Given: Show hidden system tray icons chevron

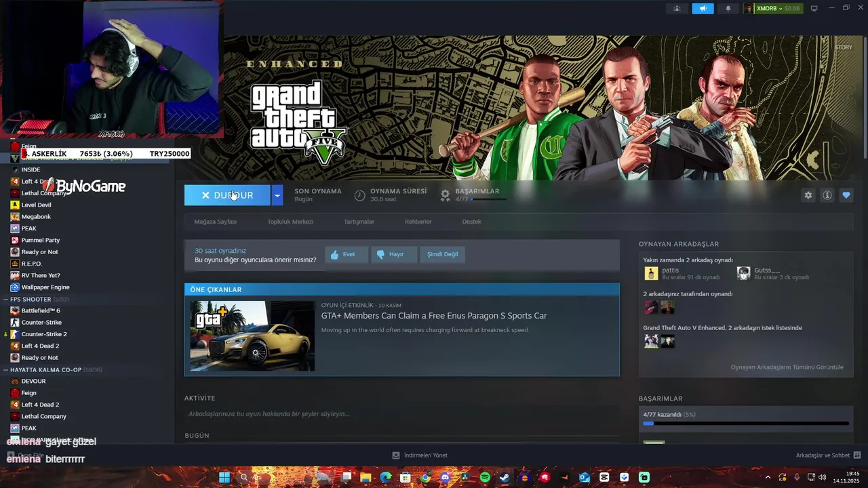Looking at the screenshot, I should point(768,477).
